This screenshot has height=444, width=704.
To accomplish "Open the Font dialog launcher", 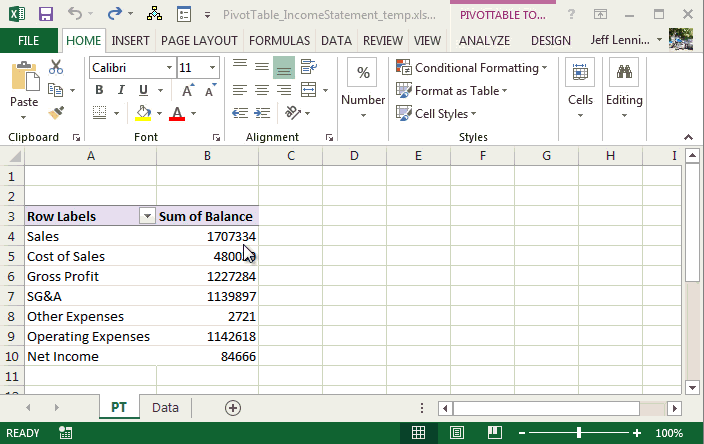I will 216,138.
